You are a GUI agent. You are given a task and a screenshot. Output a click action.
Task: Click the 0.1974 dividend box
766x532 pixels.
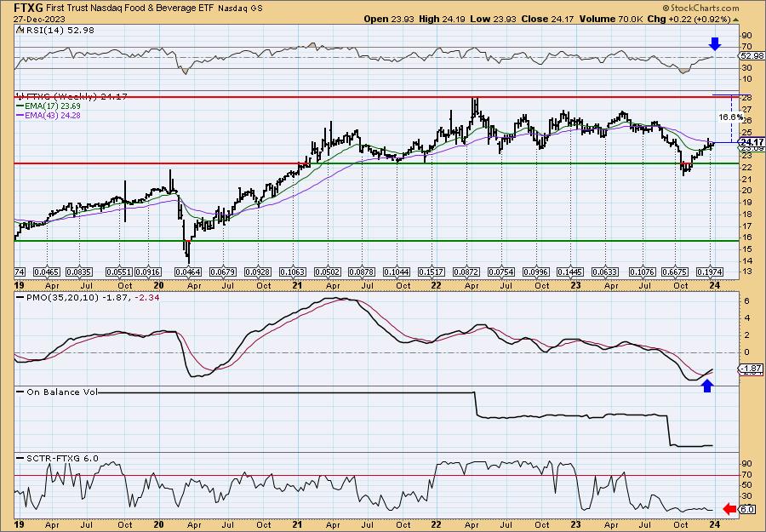click(x=709, y=272)
